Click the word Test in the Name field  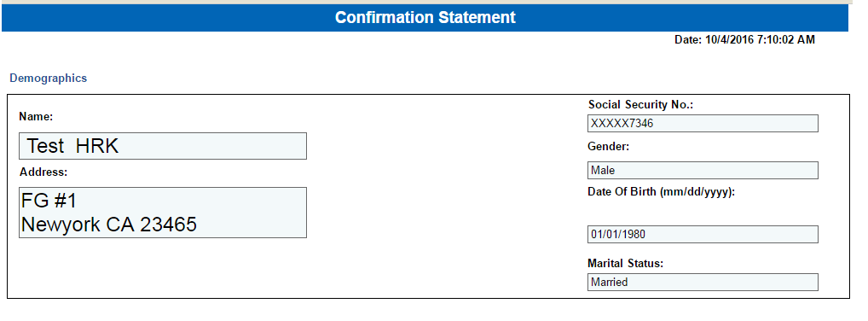(x=46, y=146)
